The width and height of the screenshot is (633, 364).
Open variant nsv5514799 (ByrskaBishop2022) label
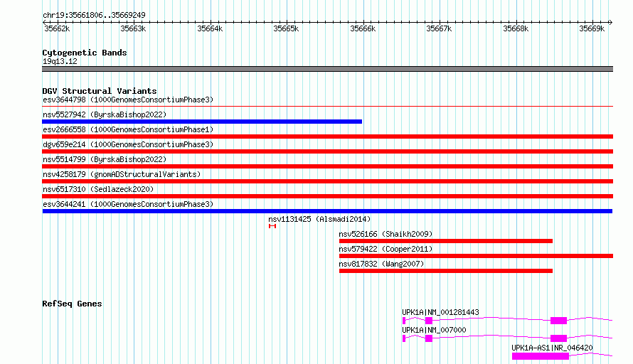(105, 159)
